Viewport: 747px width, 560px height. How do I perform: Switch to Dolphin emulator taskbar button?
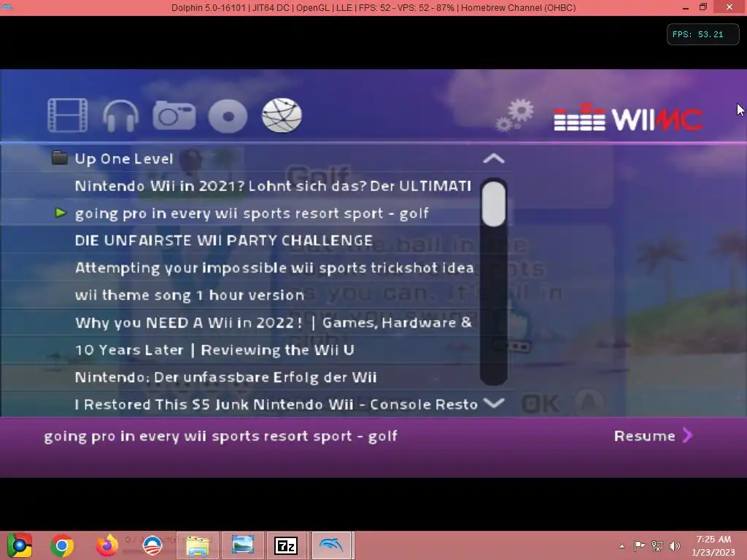click(x=333, y=545)
